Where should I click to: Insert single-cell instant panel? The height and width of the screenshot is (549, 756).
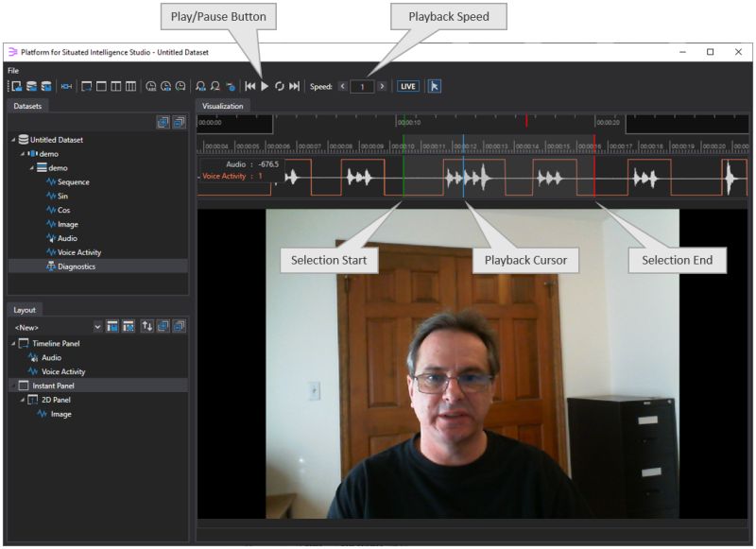pos(102,86)
